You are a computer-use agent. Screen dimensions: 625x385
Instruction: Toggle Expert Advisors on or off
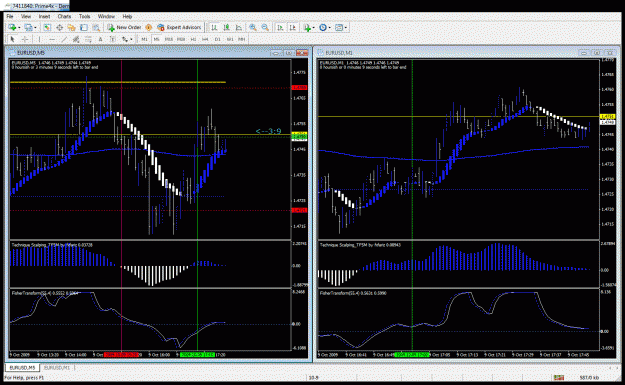tap(179, 28)
